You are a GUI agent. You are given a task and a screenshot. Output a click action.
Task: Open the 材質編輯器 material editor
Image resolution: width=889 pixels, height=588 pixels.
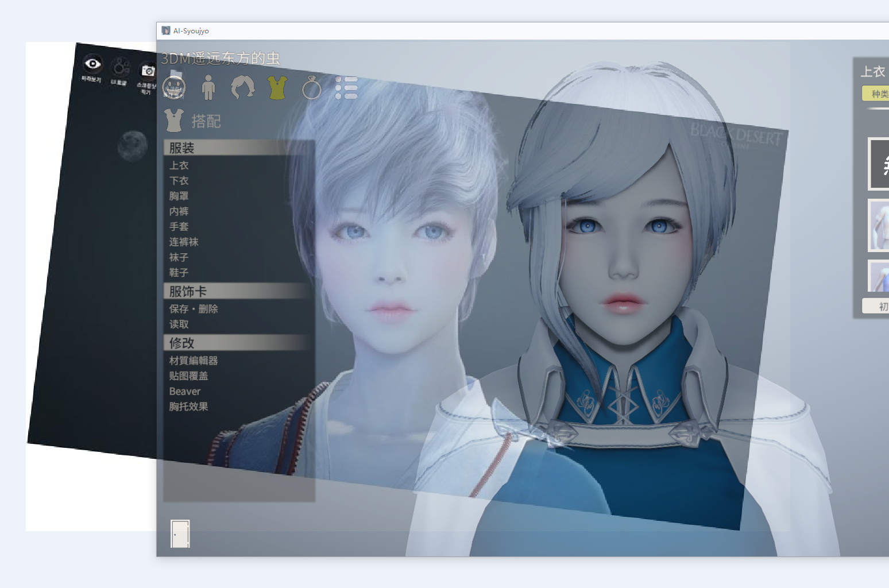(x=194, y=361)
